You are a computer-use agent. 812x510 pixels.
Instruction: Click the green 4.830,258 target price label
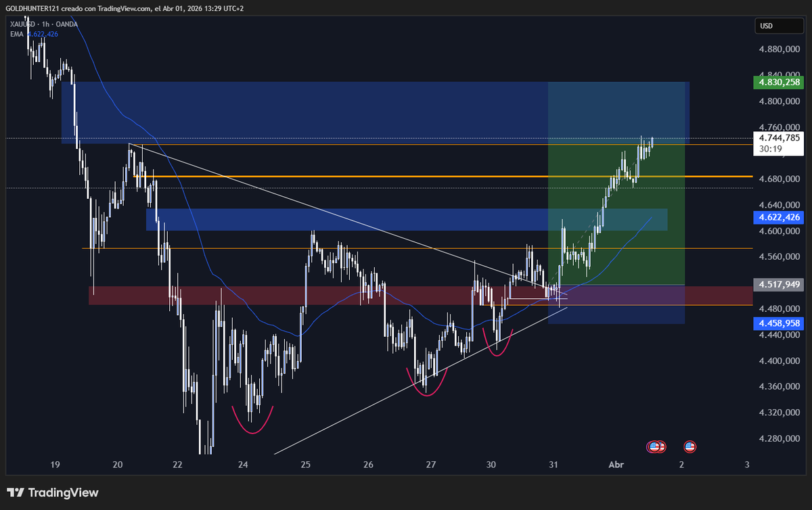(x=778, y=83)
